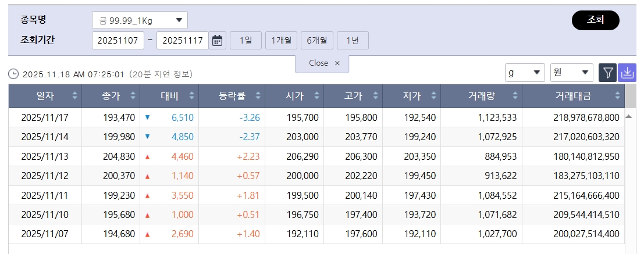This screenshot has height=254, width=644.
Task: Click fluctuation rate +2.23
Action: click(x=248, y=156)
